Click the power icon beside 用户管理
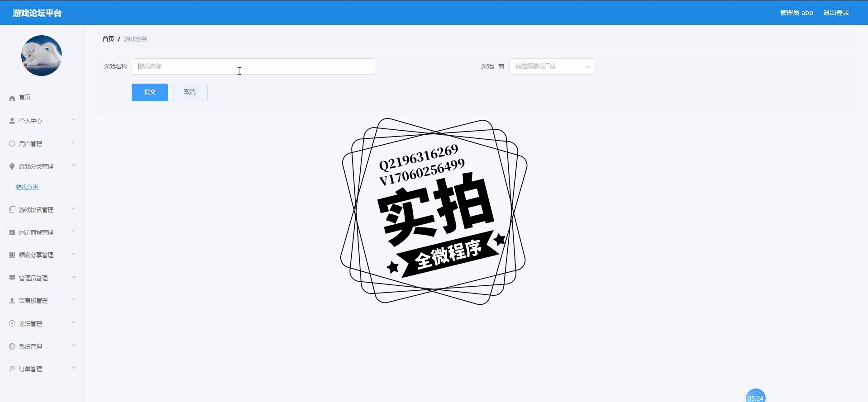This screenshot has width=868, height=402. [x=12, y=143]
